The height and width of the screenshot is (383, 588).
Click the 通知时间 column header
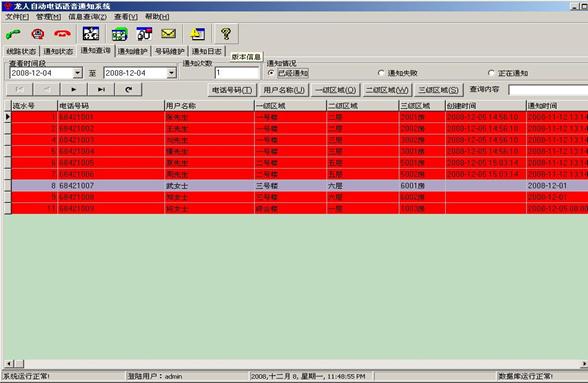click(557, 106)
